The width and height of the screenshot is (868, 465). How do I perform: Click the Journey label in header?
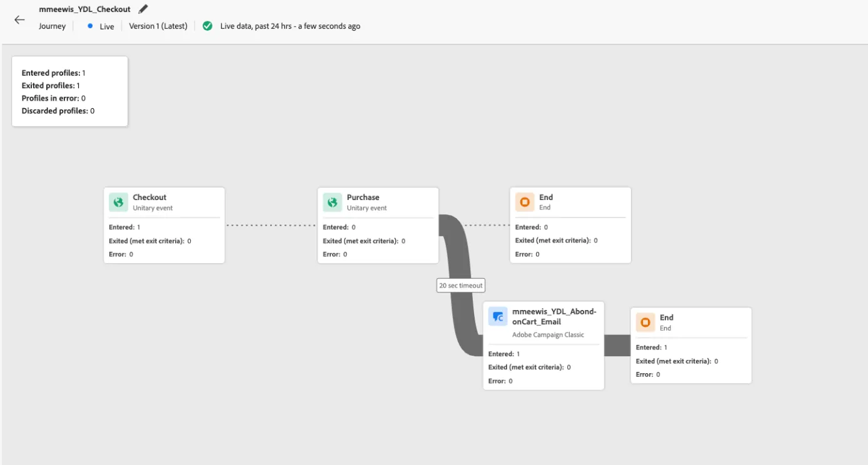click(52, 26)
